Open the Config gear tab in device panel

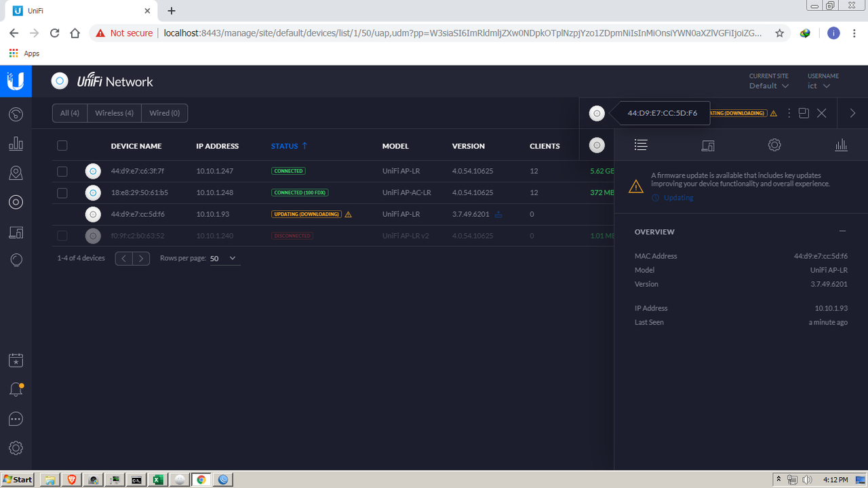tap(774, 145)
